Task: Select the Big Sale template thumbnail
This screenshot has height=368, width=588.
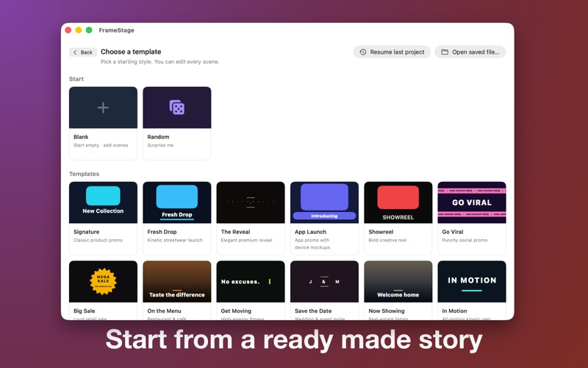Action: [x=103, y=282]
